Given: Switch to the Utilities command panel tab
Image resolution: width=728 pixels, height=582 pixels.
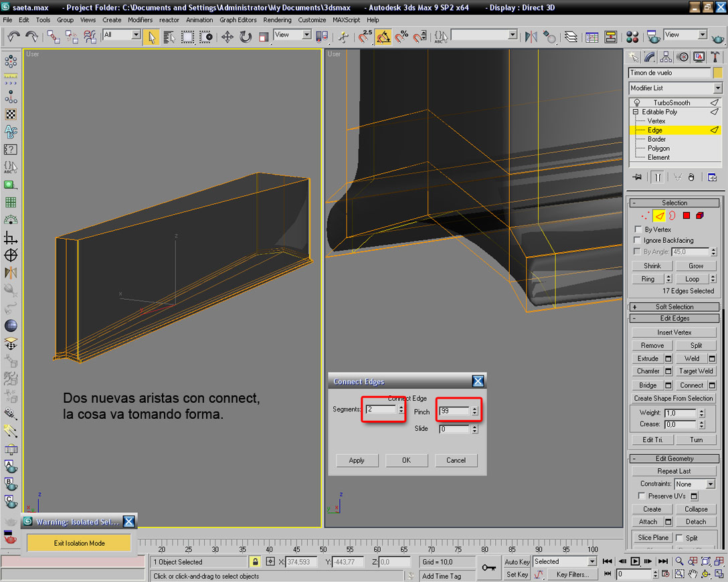Looking at the screenshot, I should pyautogui.click(x=715, y=57).
